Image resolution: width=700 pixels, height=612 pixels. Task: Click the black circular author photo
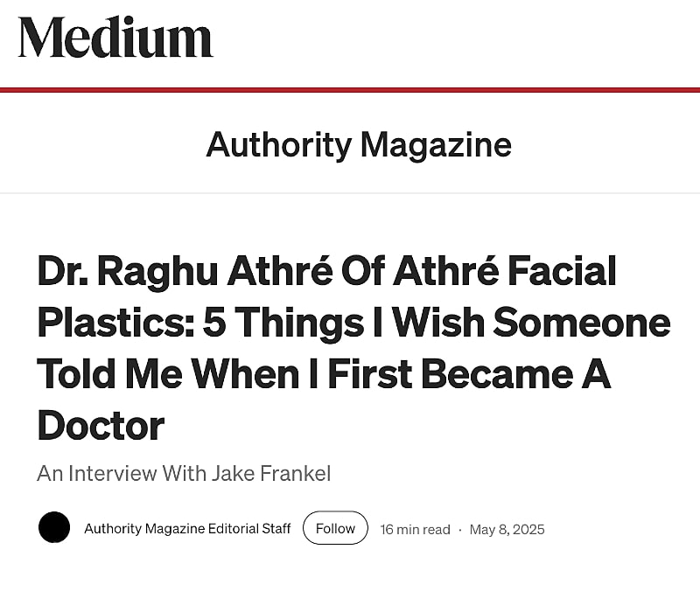(54, 528)
